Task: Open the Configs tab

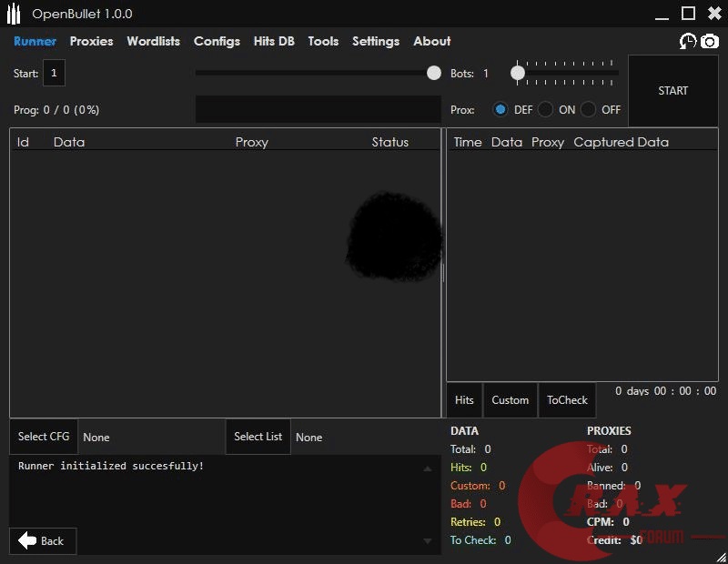Action: 217,41
